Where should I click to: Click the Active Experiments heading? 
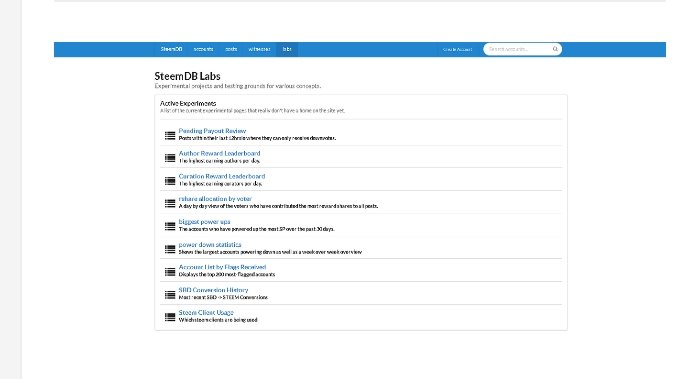[188, 104]
